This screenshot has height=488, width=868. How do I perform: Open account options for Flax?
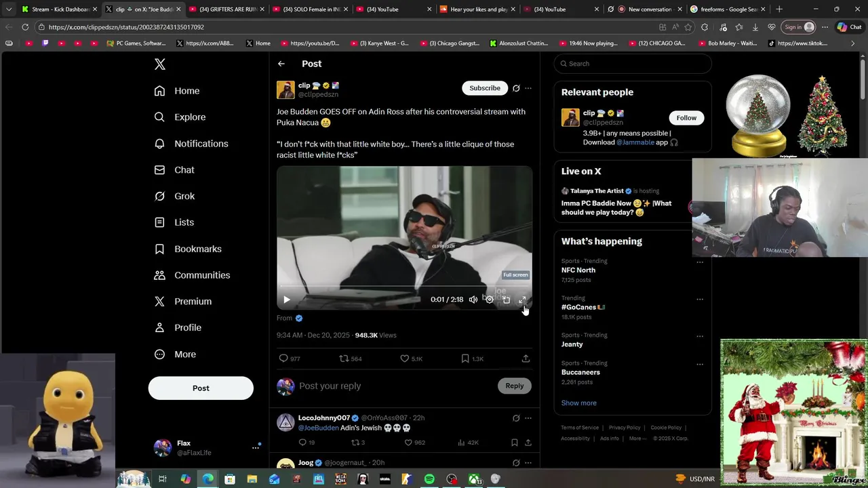click(256, 447)
